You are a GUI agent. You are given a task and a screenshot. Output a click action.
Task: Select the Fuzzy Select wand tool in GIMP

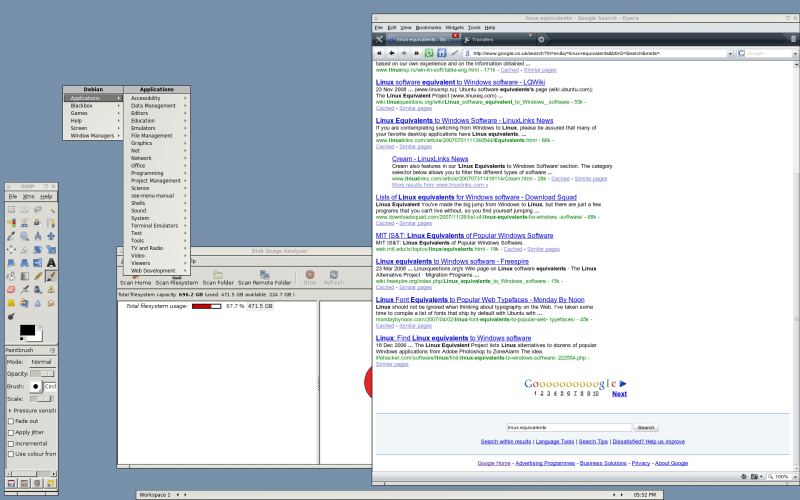click(x=51, y=210)
